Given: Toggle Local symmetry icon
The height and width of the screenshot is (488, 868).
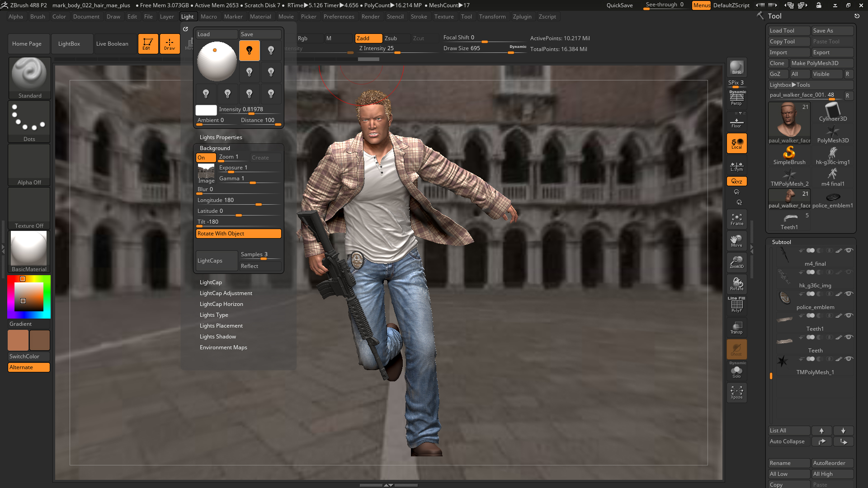Looking at the screenshot, I should [x=736, y=144].
